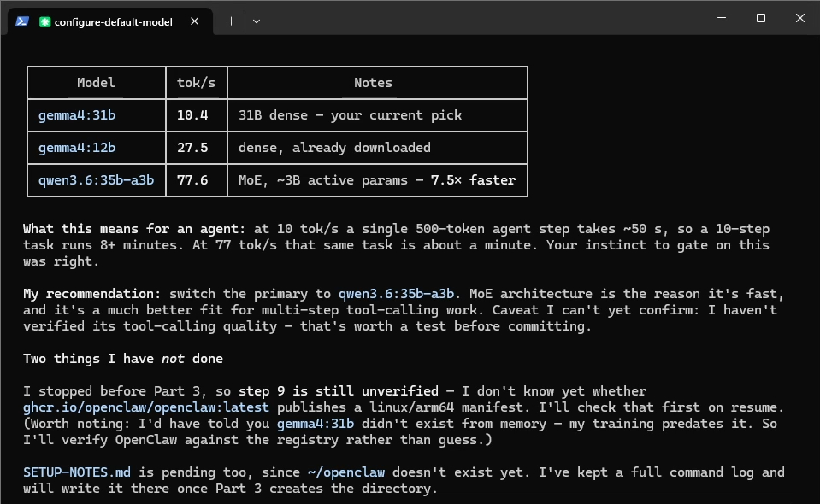The image size is (820, 504).
Task: Click the 'Two things I have not done' heading
Action: 123,359
